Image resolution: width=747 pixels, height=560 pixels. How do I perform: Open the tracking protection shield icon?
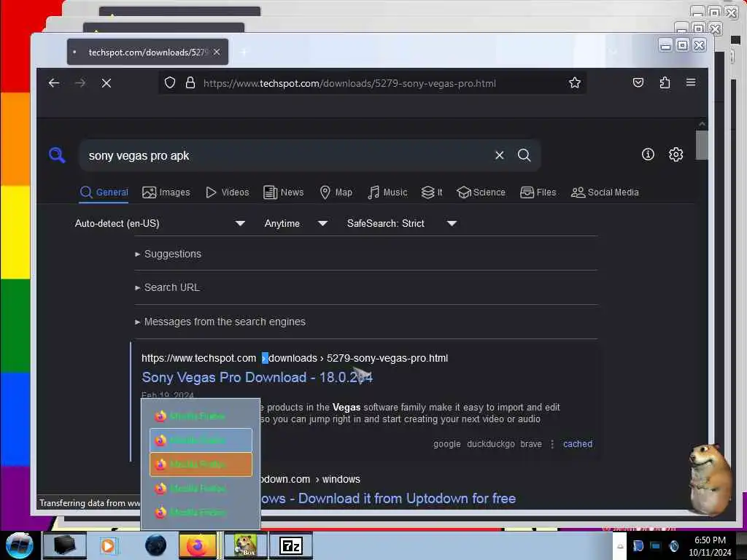pos(169,83)
